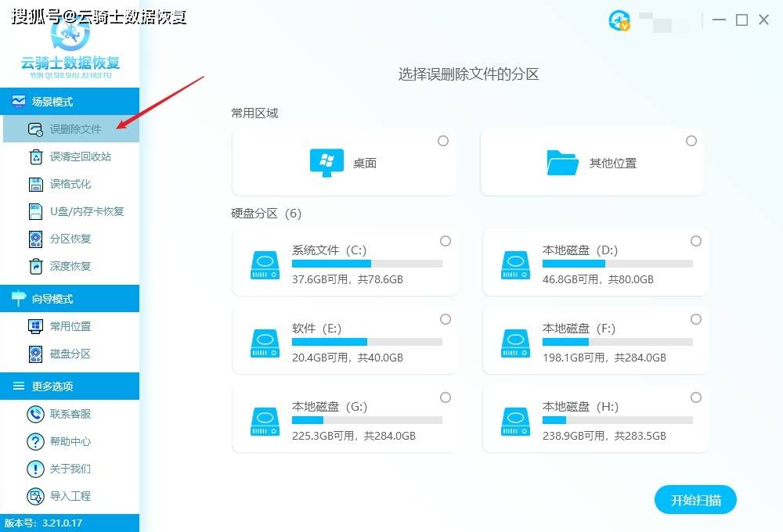Select the 本地磁盘 (H:) radio button
Screen dimensions: 783x532
pyautogui.click(x=696, y=397)
